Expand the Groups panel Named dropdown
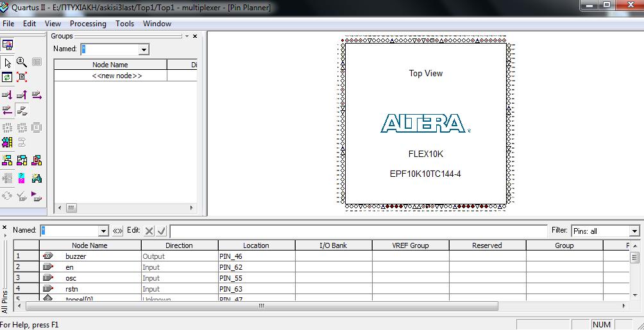The height and width of the screenshot is (330, 644). pos(143,50)
